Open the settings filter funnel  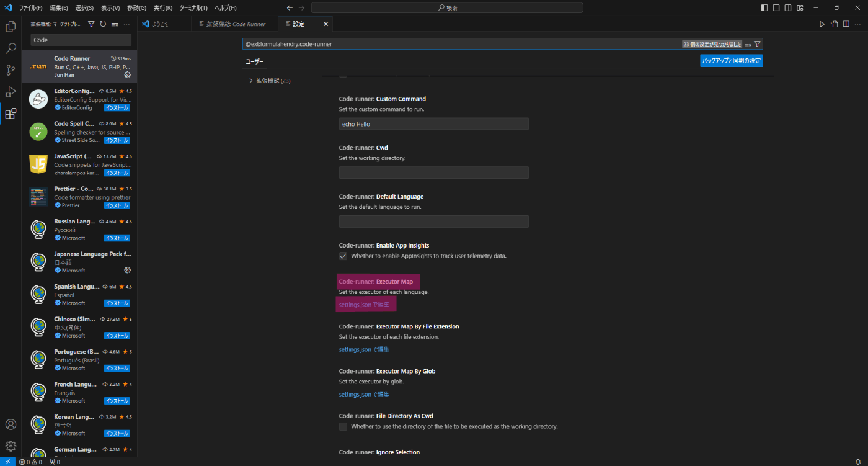pyautogui.click(x=758, y=44)
